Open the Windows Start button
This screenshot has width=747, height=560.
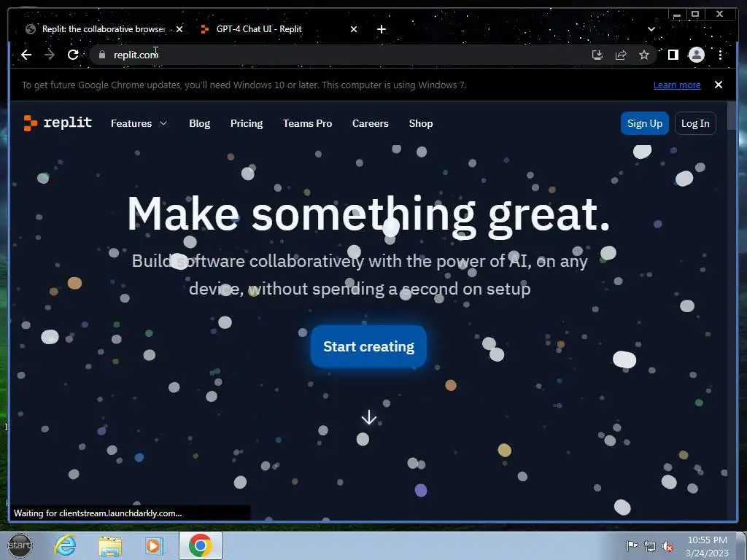pos(20,545)
